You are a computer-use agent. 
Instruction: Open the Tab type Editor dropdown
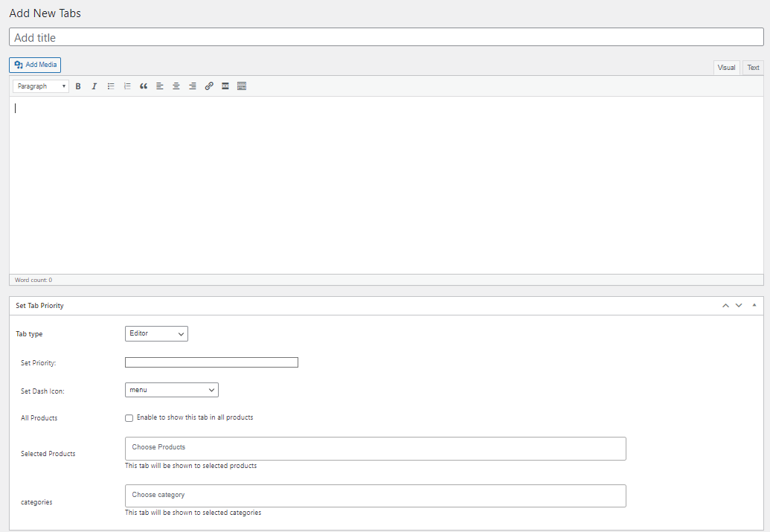tap(156, 333)
